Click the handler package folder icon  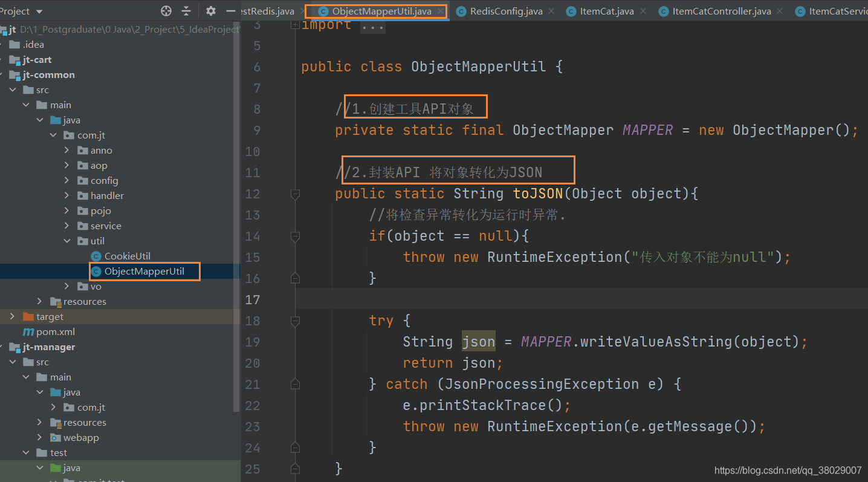tap(82, 195)
